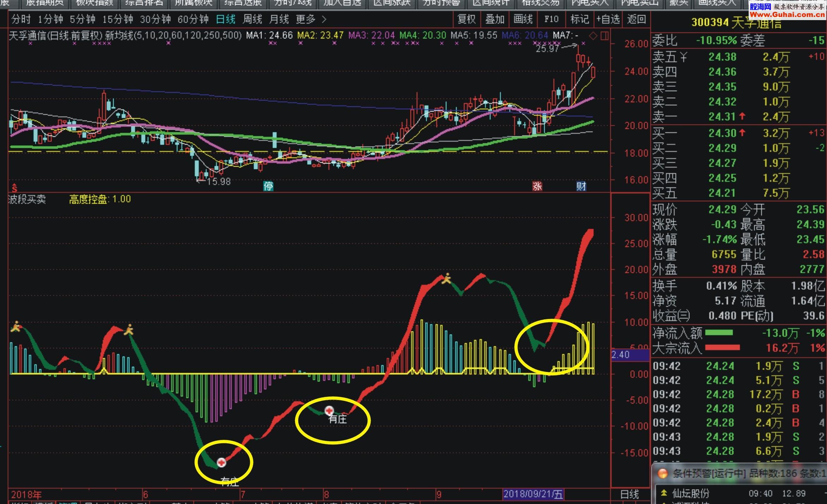Switch to the 周线 weekly tab
The height and width of the screenshot is (504, 827).
coord(252,19)
